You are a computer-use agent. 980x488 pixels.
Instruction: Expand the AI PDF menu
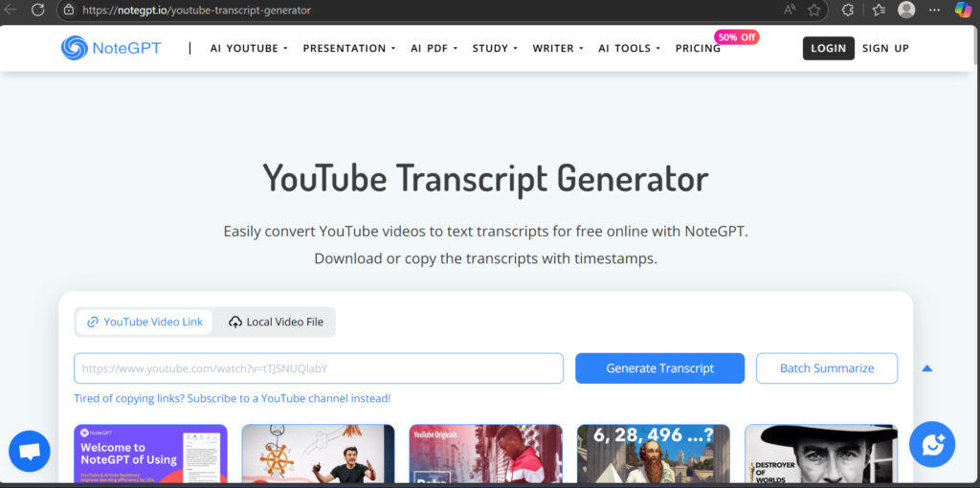coord(434,48)
